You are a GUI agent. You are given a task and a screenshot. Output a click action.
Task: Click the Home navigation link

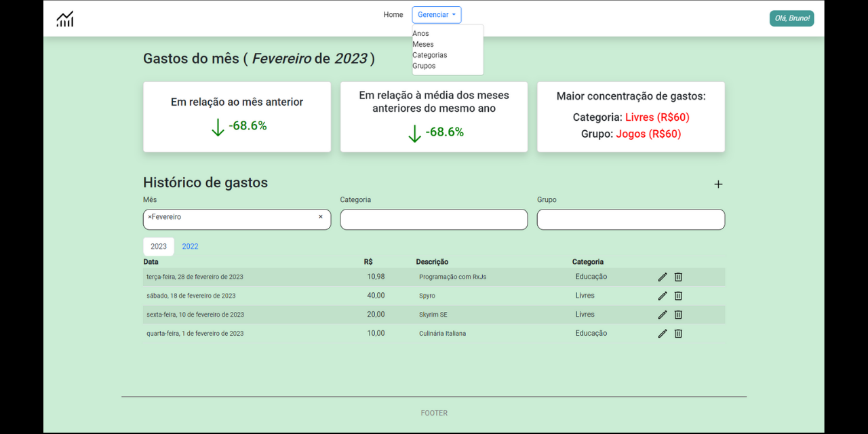[x=393, y=14]
